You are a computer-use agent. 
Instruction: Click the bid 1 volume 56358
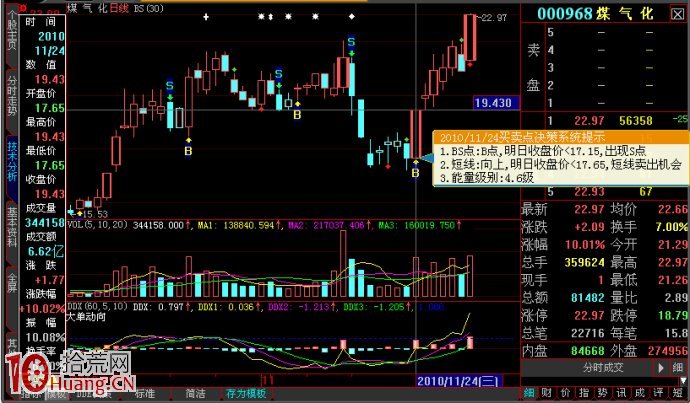[635, 121]
